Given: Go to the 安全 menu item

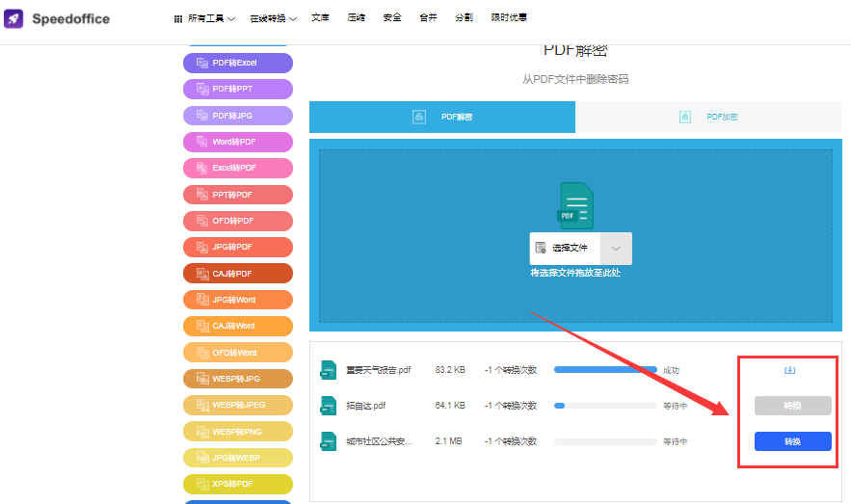Looking at the screenshot, I should [392, 17].
